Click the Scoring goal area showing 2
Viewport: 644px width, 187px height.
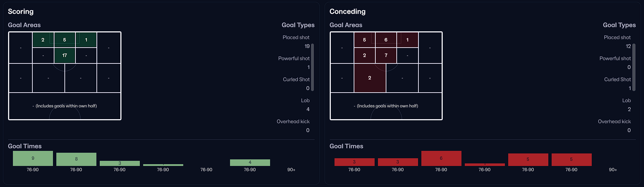(x=43, y=40)
